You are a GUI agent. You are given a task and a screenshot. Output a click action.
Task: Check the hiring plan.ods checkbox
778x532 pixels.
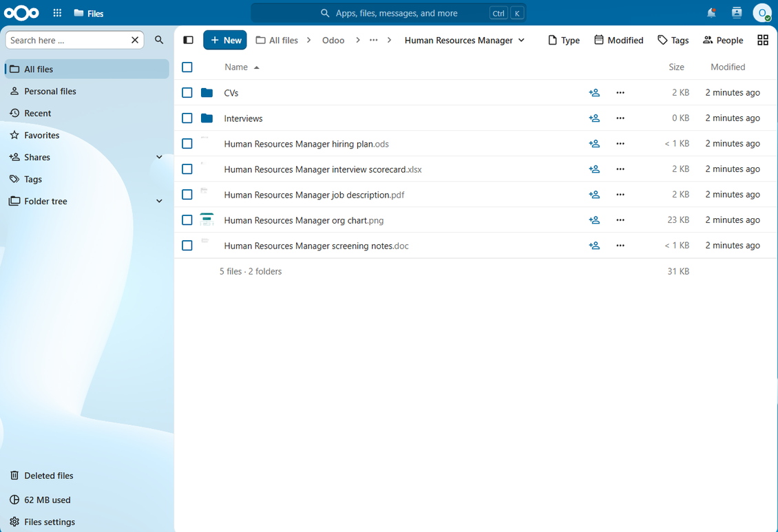tap(187, 144)
